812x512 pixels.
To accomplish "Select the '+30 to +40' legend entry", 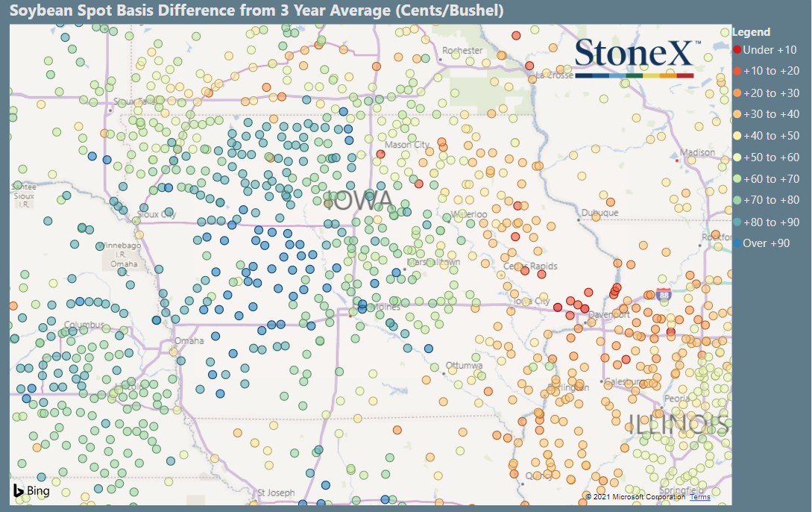I will click(767, 114).
